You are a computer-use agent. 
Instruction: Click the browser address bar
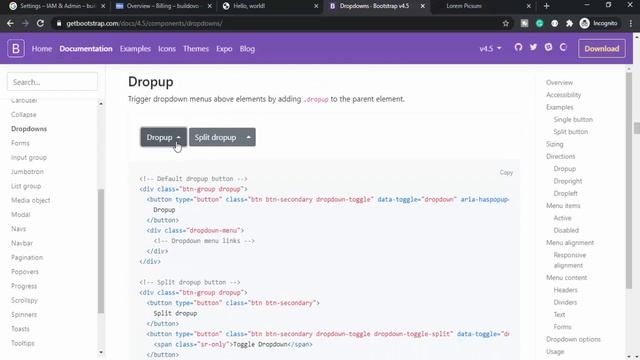[x=282, y=23]
